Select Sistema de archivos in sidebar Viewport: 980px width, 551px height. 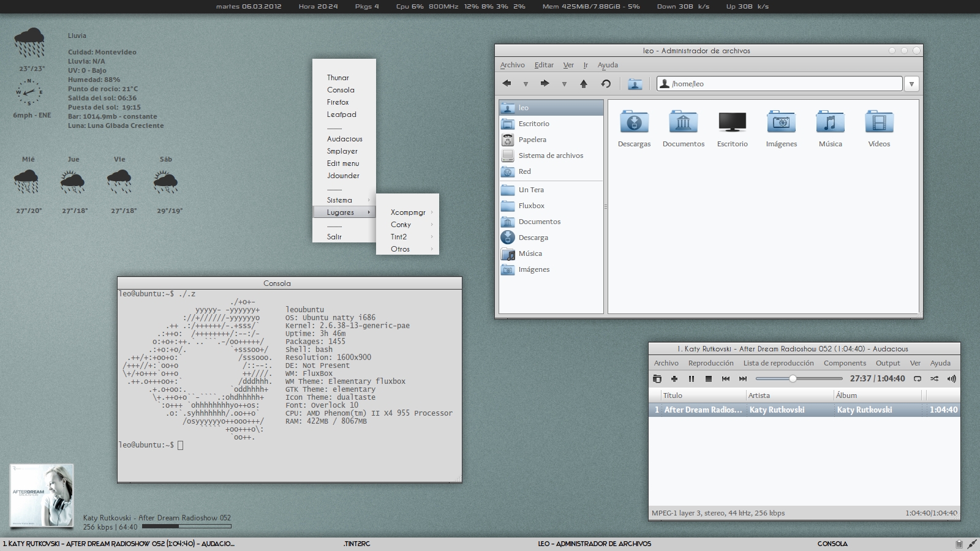551,156
